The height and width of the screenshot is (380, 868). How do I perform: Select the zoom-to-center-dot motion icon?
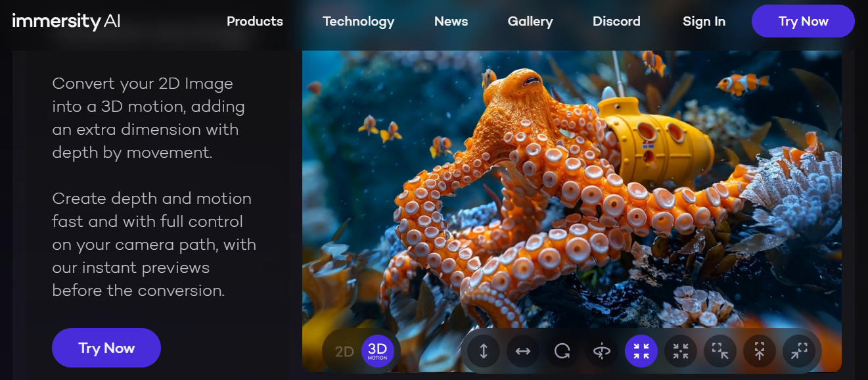tap(681, 351)
